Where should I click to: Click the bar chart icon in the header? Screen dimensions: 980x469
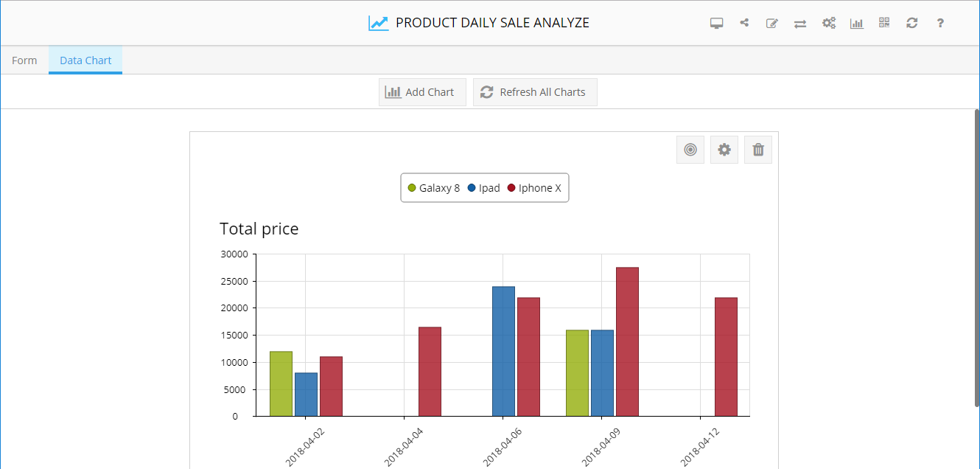[x=857, y=23]
